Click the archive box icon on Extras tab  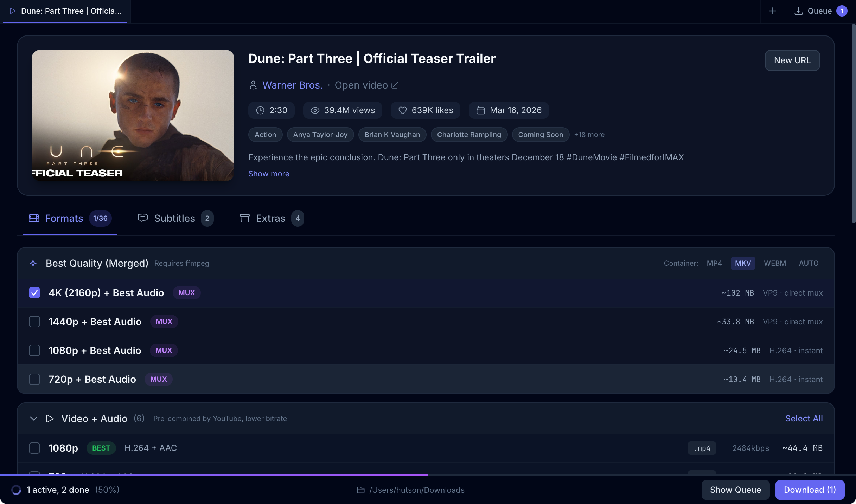244,218
